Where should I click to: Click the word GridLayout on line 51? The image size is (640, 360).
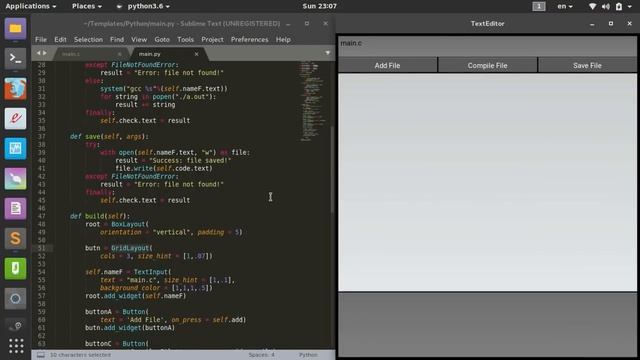coord(130,248)
